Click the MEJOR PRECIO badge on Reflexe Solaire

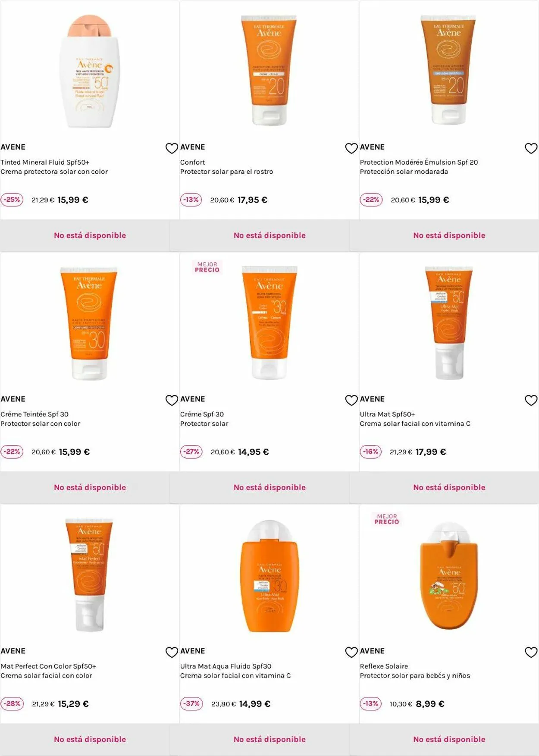[x=387, y=519]
